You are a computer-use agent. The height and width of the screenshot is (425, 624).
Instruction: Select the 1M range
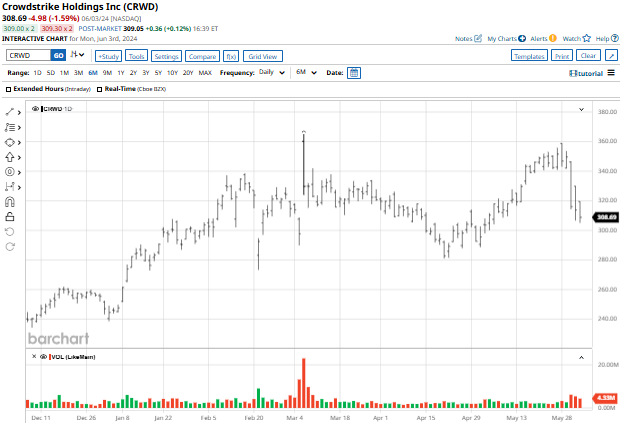point(64,73)
